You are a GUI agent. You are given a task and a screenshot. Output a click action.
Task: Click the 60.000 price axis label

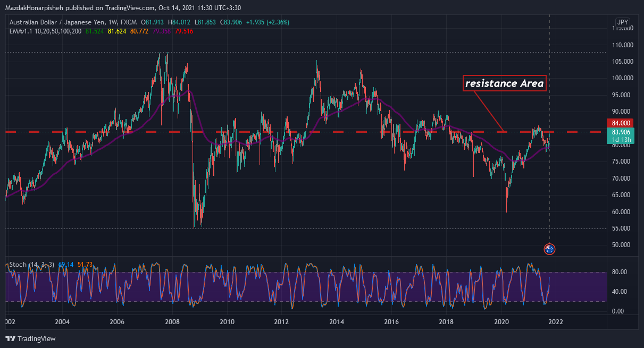tap(622, 212)
